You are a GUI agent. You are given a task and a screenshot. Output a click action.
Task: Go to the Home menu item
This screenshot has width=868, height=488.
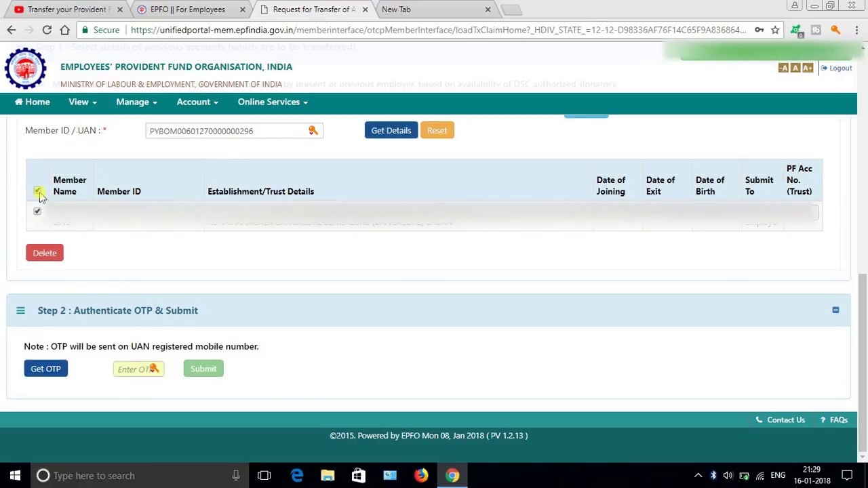tap(33, 102)
